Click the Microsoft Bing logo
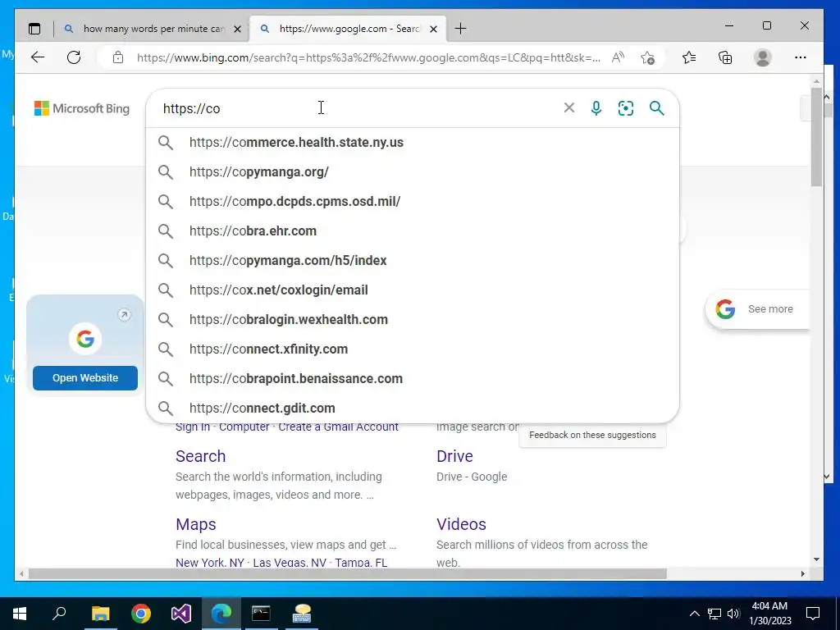The width and height of the screenshot is (840, 630). pos(82,108)
